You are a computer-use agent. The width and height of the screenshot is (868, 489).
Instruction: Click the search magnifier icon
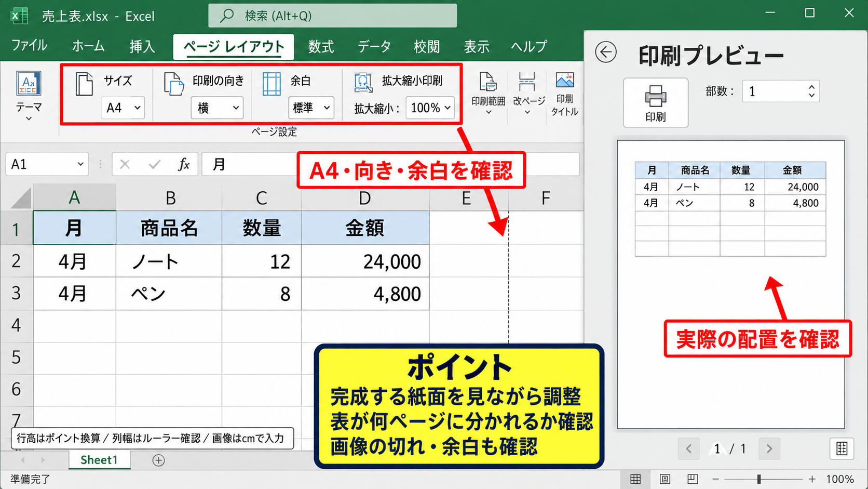click(227, 16)
